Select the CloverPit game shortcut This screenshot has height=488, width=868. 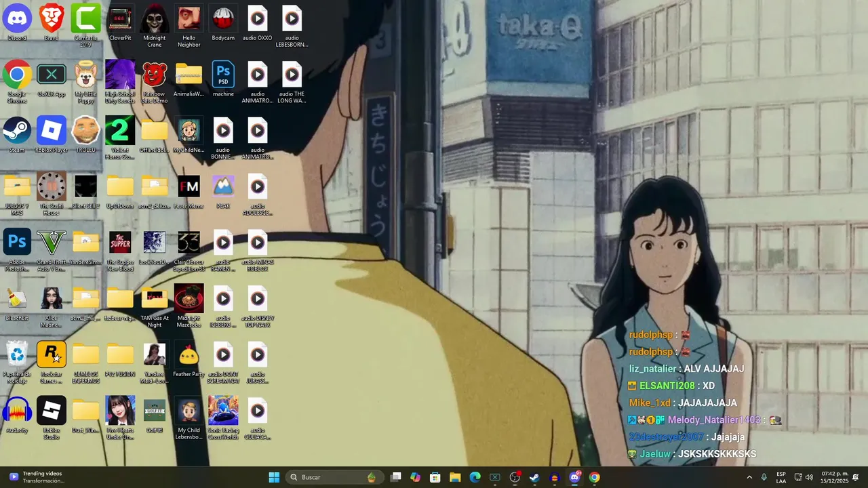(x=120, y=23)
